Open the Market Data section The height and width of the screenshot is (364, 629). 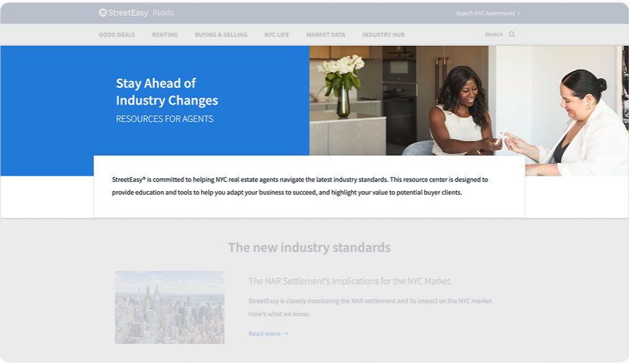click(x=326, y=35)
